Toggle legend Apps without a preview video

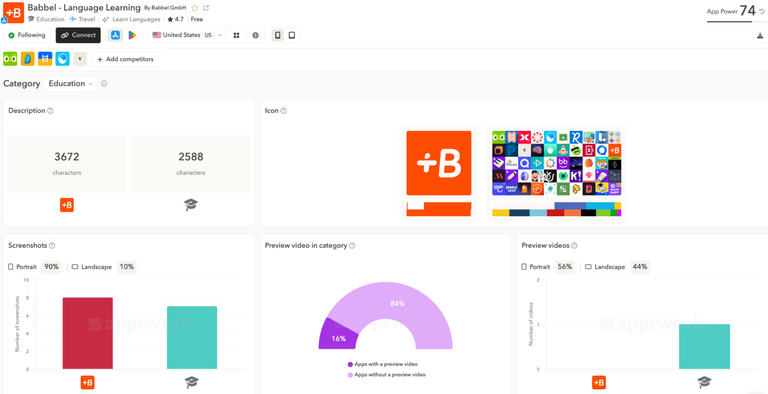(x=386, y=374)
